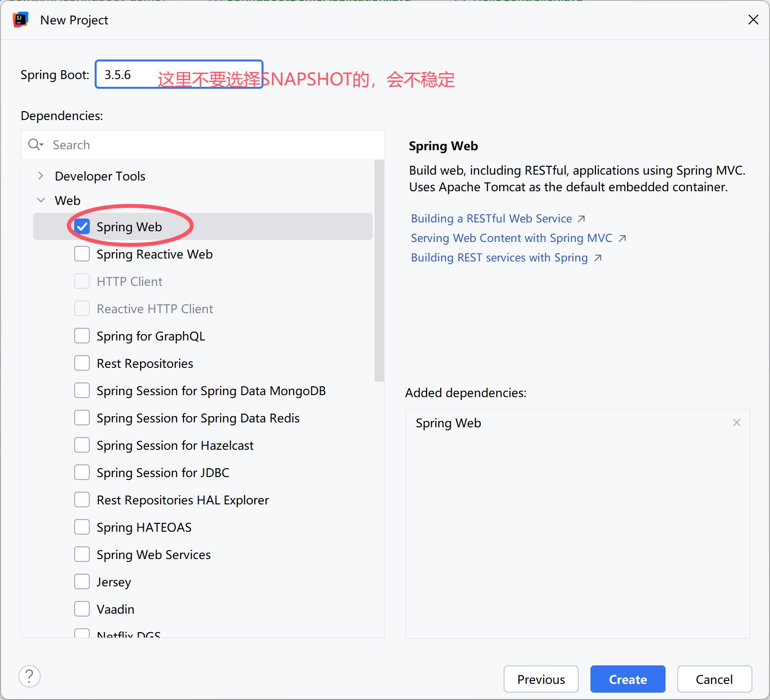Tick the Rest Repositories checkbox
The image size is (770, 700).
pos(82,363)
